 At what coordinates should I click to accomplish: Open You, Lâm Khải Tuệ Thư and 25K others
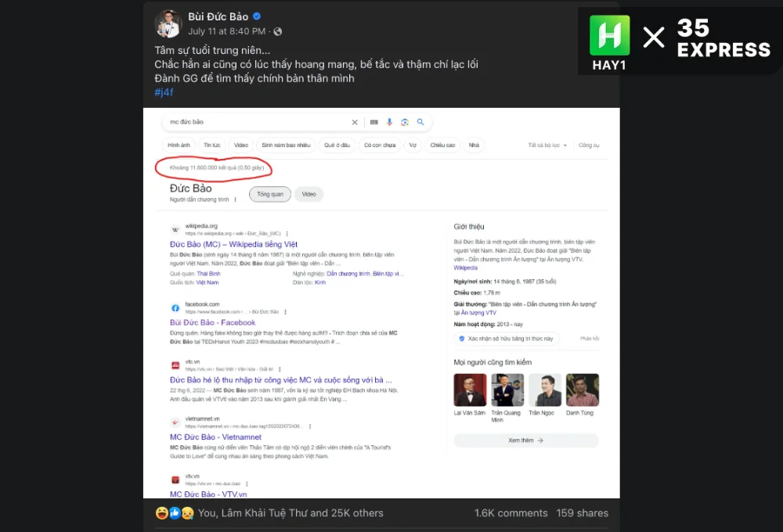[290, 513]
